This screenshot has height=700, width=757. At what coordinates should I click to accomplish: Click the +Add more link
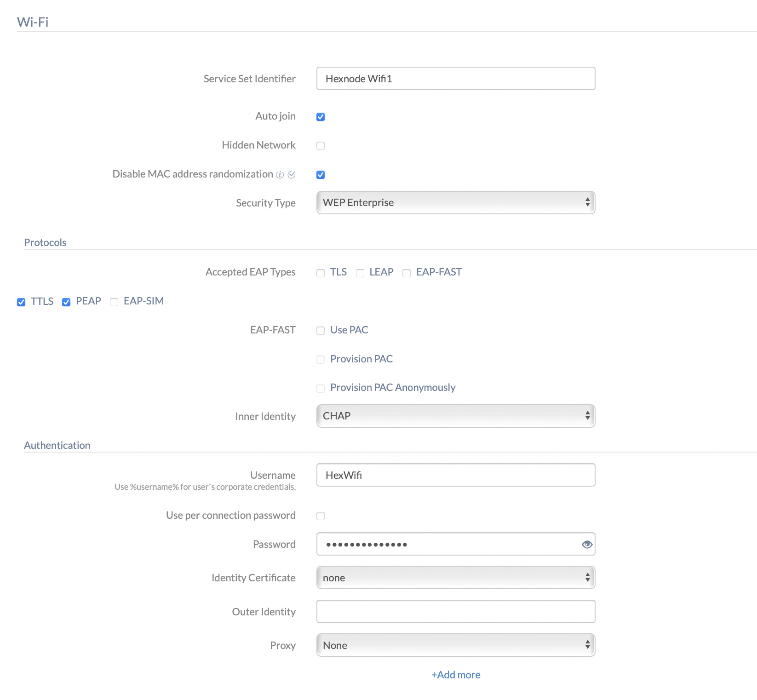456,675
